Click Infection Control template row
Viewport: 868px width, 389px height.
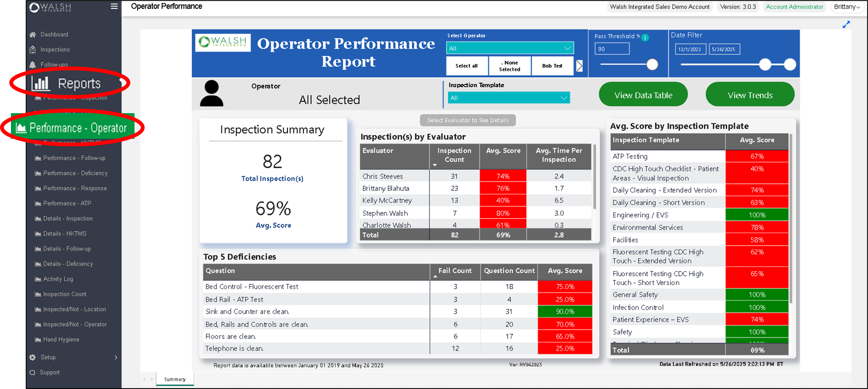[x=699, y=307]
